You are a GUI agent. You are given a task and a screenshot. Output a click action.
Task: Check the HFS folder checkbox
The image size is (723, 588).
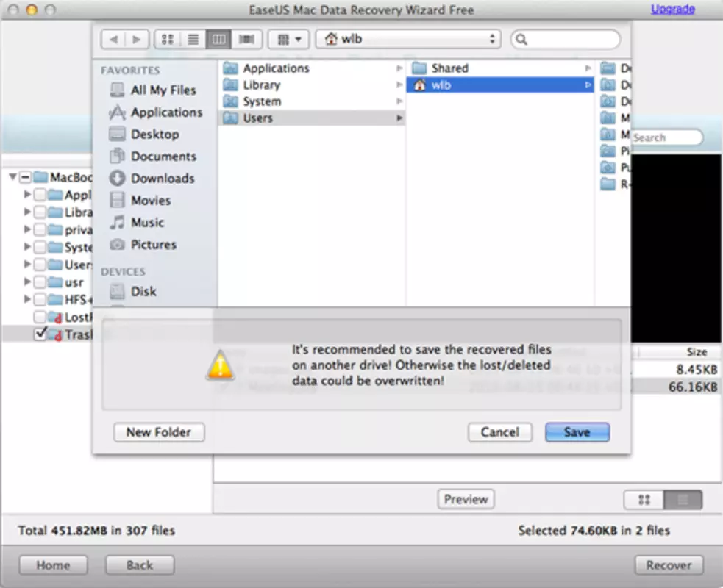click(x=40, y=300)
